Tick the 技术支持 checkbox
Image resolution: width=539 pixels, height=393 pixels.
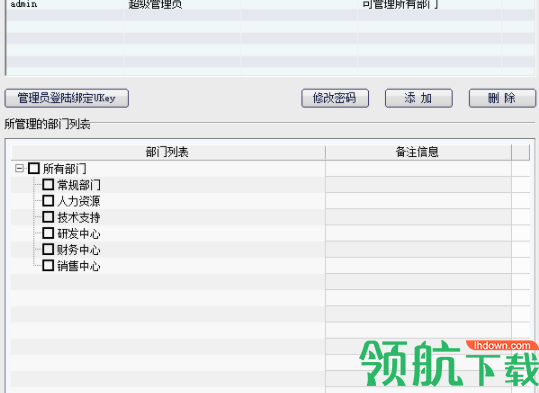pos(48,217)
